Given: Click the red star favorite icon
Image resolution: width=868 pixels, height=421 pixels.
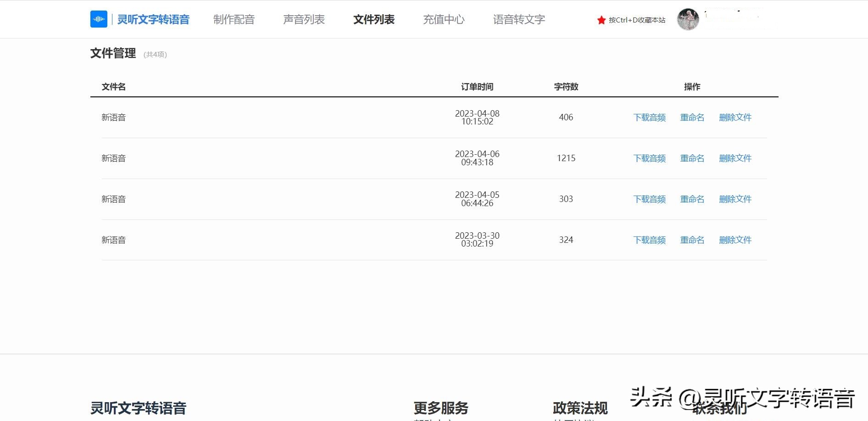Looking at the screenshot, I should (x=601, y=20).
